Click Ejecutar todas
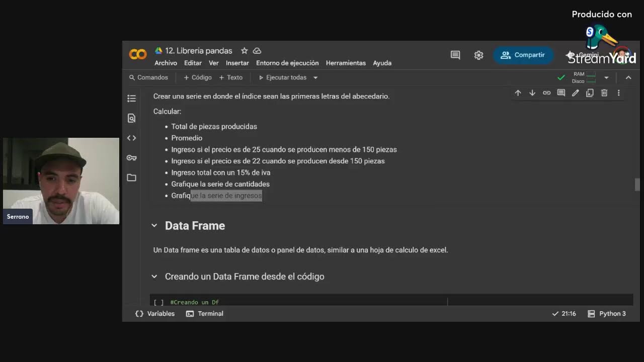The height and width of the screenshot is (362, 644). coord(282,77)
